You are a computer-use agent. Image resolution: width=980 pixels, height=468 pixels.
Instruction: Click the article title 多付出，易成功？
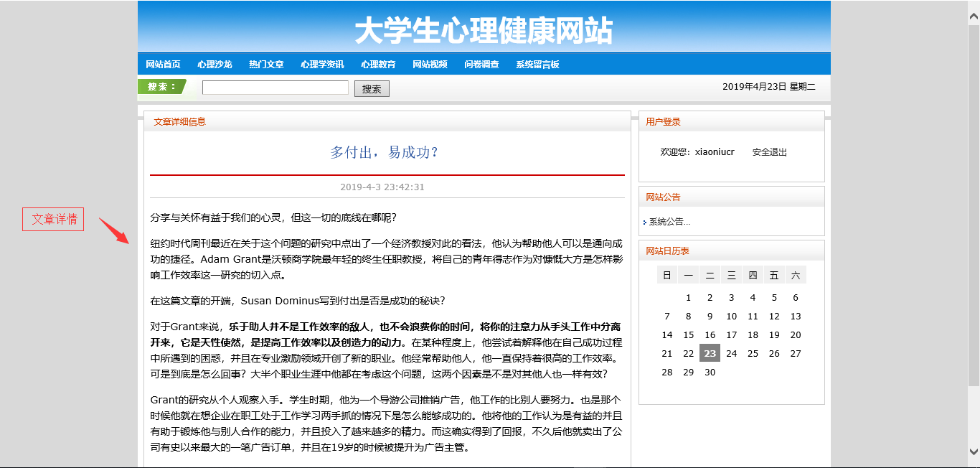pyautogui.click(x=385, y=152)
